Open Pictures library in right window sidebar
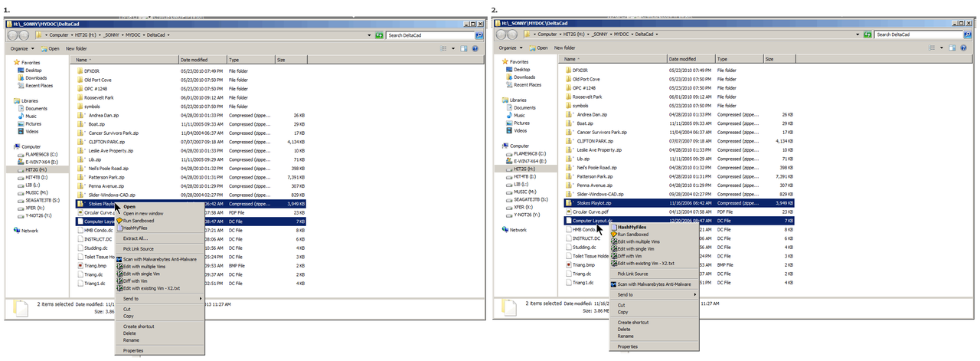The image size is (980, 361). [521, 123]
